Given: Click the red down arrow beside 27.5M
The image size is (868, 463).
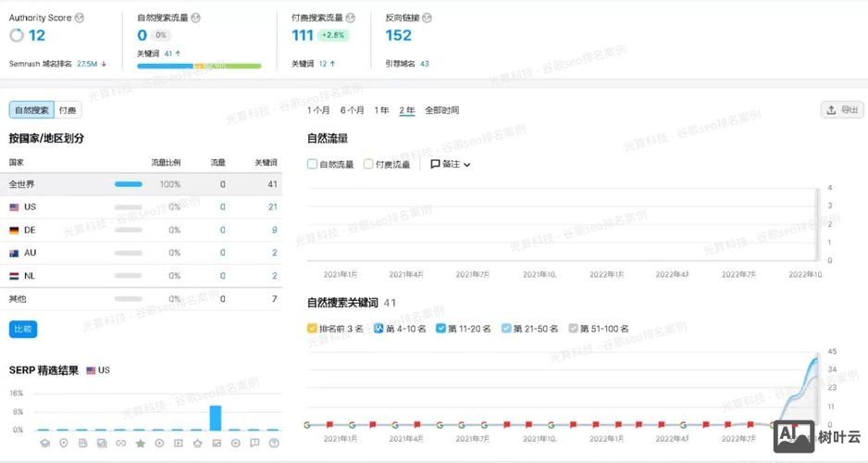Looking at the screenshot, I should 104,64.
